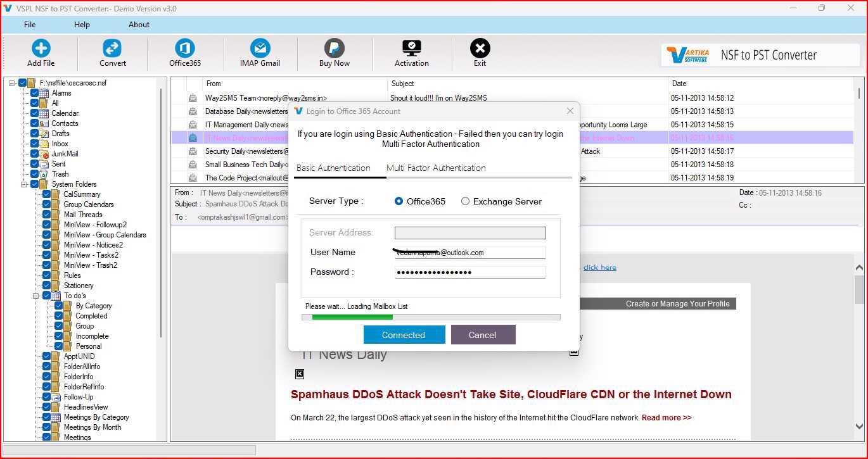Select the Incomplete to-do folder

(92, 336)
